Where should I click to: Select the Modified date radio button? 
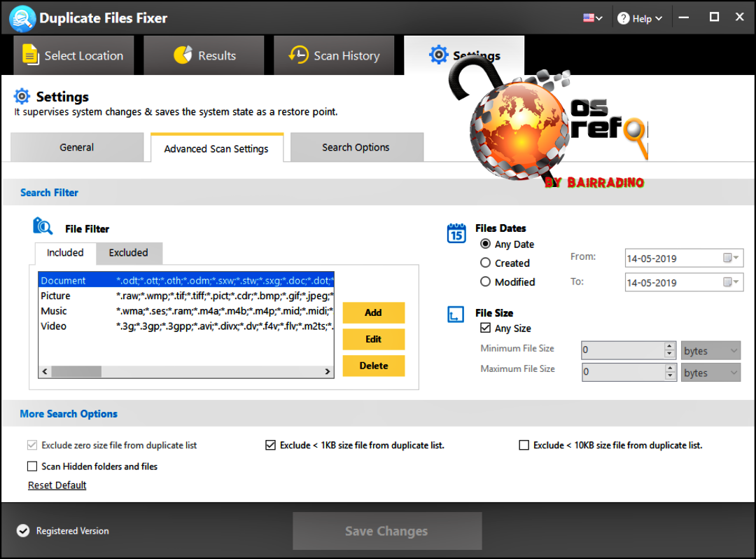point(485,282)
